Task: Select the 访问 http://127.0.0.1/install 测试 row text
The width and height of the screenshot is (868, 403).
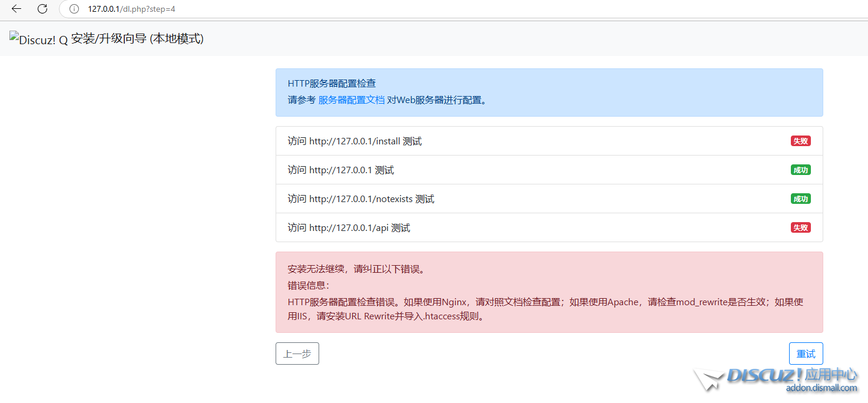Action: click(355, 141)
